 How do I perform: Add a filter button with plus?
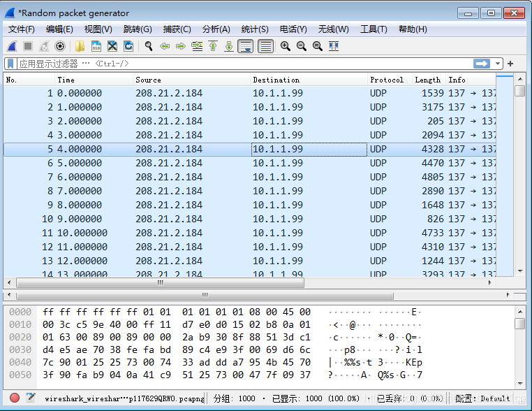(x=510, y=64)
